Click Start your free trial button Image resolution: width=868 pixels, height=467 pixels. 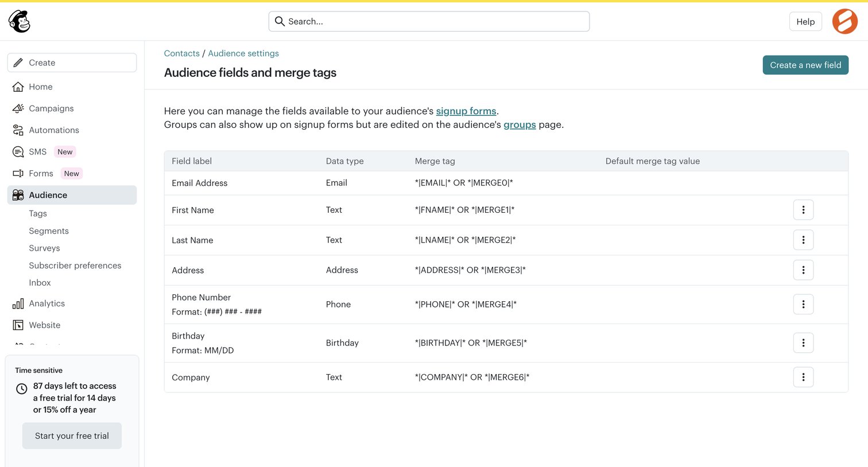pyautogui.click(x=72, y=436)
